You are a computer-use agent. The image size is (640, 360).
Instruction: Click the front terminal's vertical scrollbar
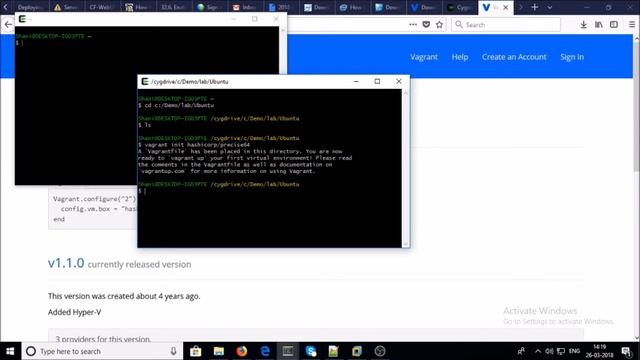click(x=406, y=167)
